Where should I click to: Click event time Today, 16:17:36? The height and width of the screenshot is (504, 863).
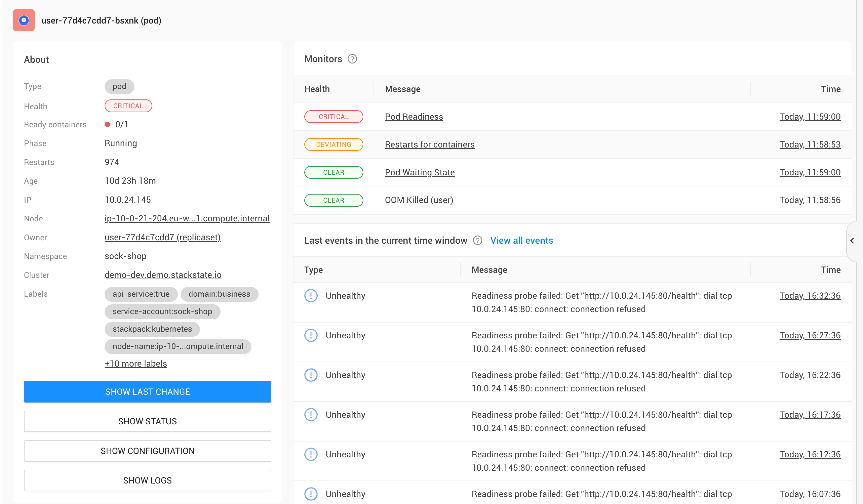click(x=810, y=415)
